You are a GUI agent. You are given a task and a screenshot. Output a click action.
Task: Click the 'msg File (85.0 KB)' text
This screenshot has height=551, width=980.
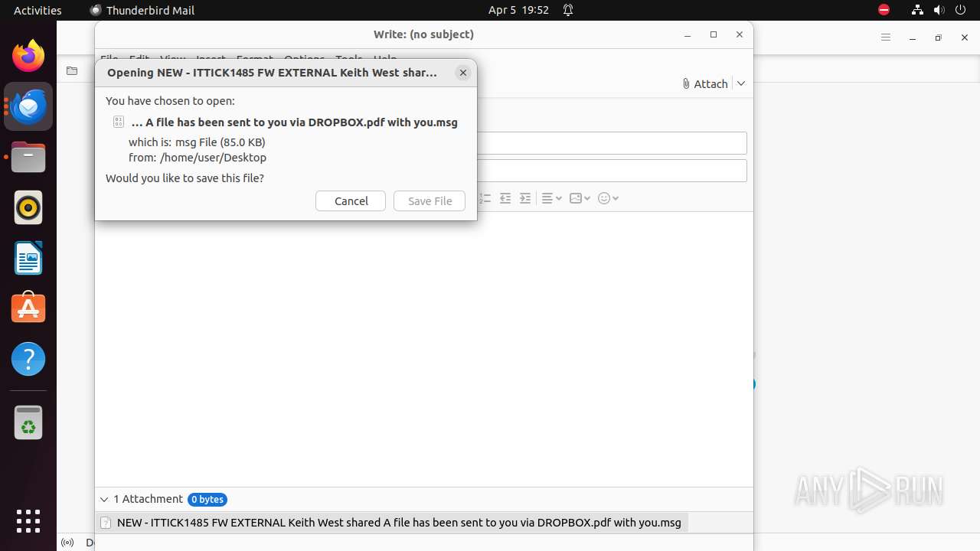click(x=220, y=142)
